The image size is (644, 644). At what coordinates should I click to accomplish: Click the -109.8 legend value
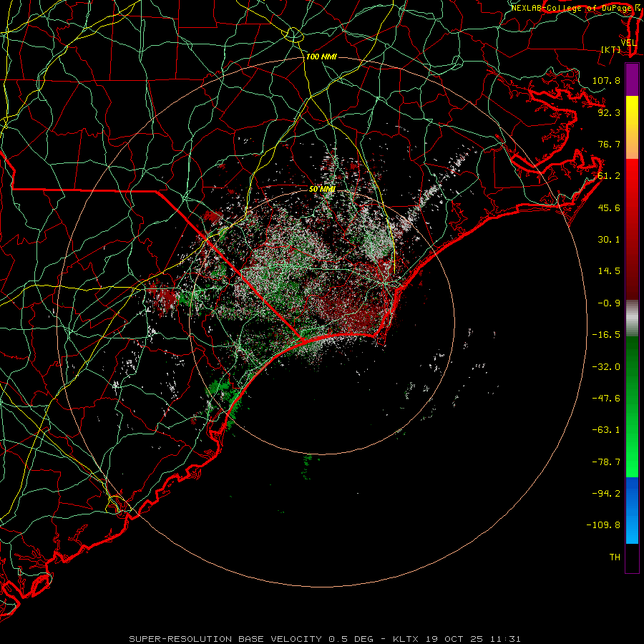tap(603, 525)
